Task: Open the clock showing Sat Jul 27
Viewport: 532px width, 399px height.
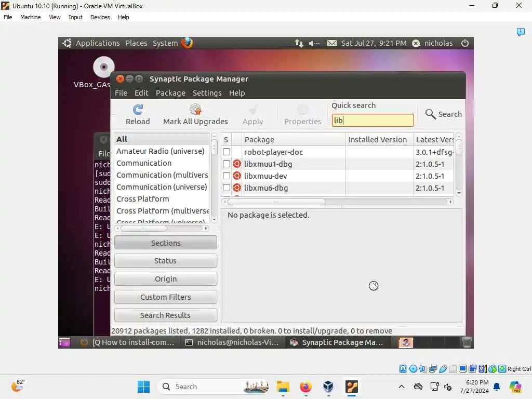Action: coord(374,43)
